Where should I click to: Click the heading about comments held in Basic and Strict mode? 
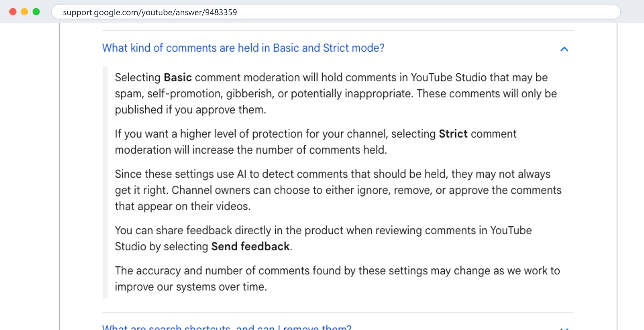(x=243, y=48)
